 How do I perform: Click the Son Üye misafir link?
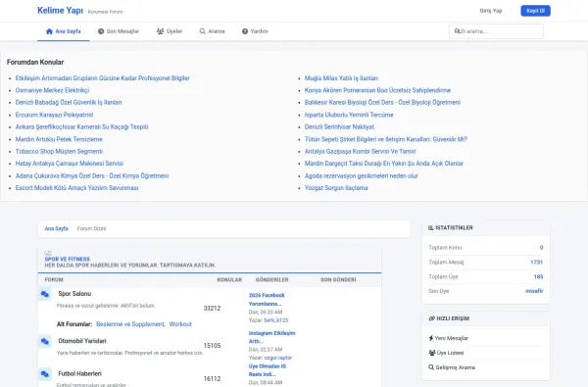pos(534,291)
